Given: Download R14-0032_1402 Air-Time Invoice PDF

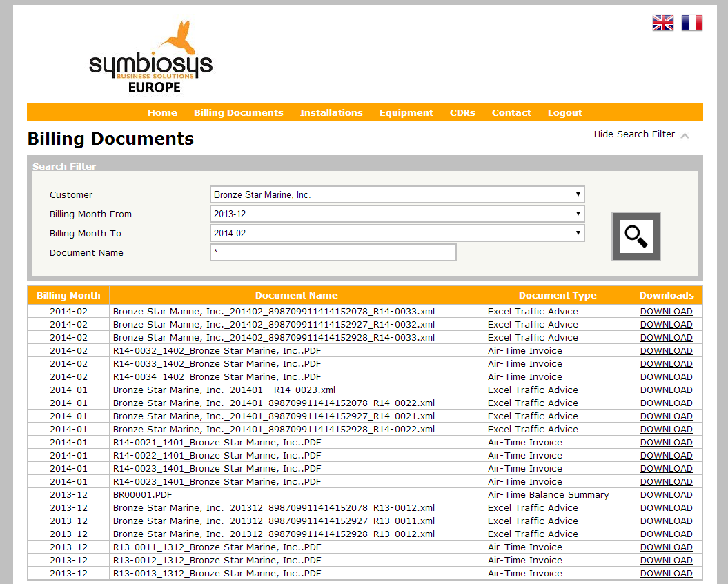Looking at the screenshot, I should 666,350.
